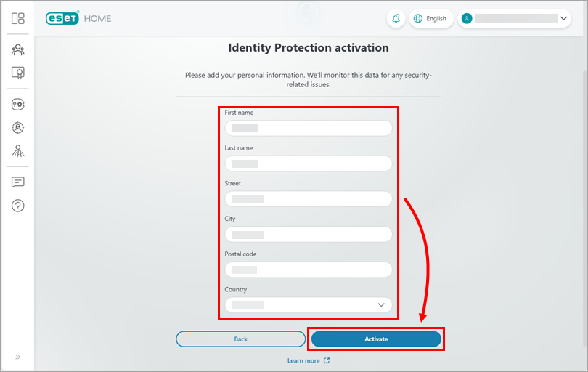Open the subscriptions certificate icon
The height and width of the screenshot is (372, 588).
(18, 73)
